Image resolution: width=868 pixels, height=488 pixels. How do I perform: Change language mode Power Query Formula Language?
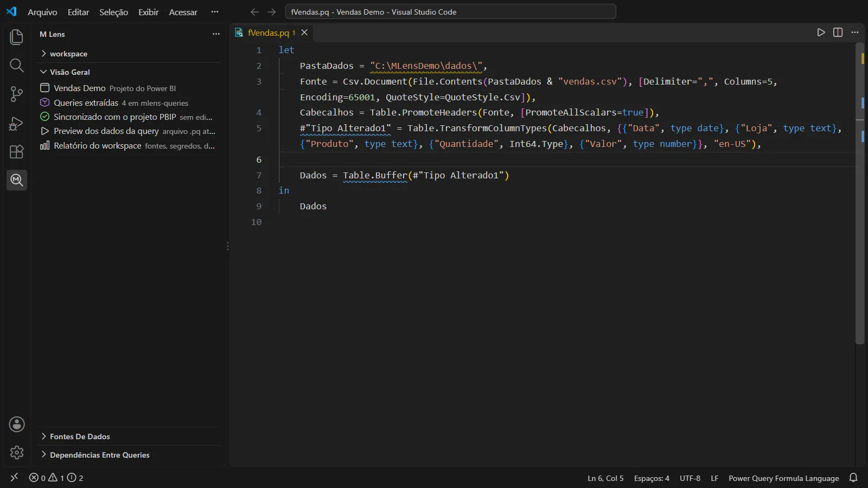[783, 478]
